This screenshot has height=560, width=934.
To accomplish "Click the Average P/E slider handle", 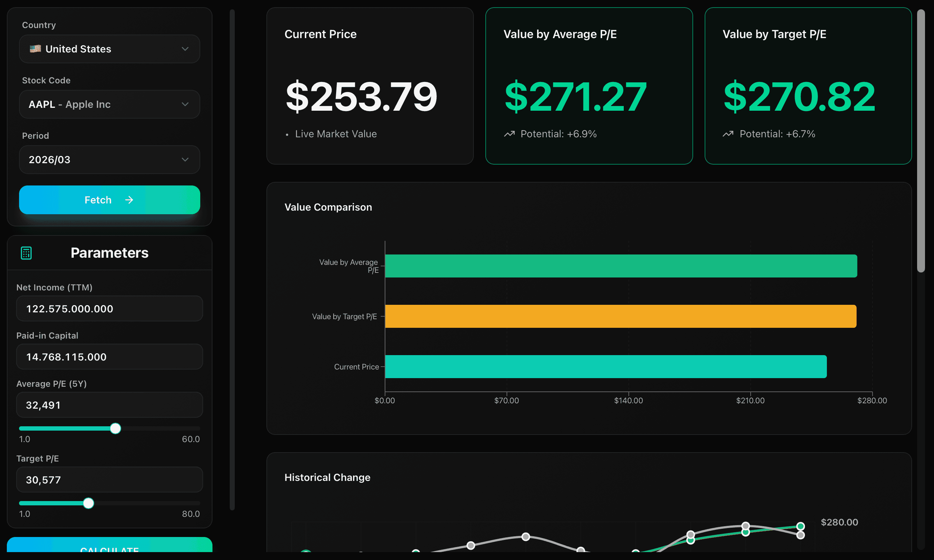I will point(115,429).
